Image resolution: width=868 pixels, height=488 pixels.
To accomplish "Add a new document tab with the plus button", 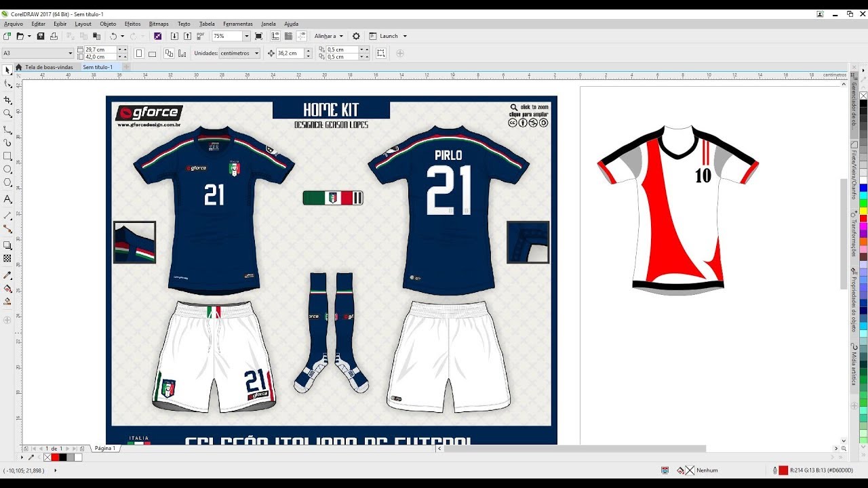I will [x=127, y=67].
